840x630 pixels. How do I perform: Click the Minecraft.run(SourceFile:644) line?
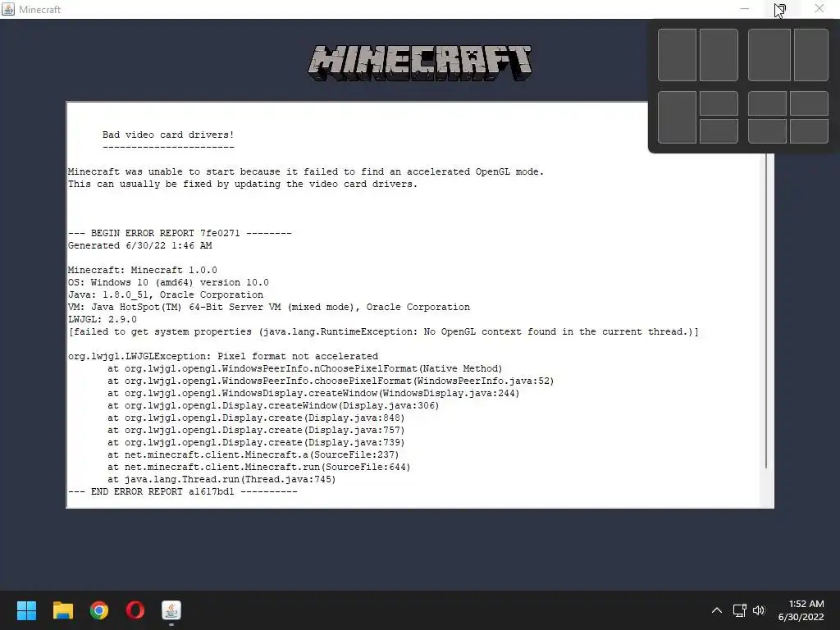[258, 467]
